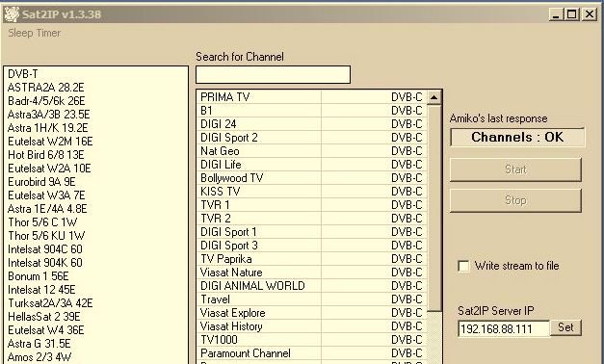
Task: Select Astra3A/3B 23.5E satellite
Action: (x=95, y=114)
